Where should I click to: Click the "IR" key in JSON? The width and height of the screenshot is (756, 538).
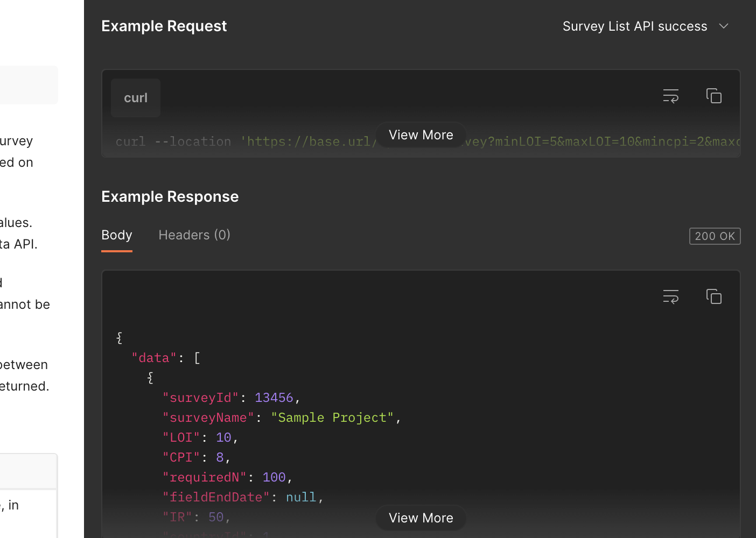[x=178, y=517]
